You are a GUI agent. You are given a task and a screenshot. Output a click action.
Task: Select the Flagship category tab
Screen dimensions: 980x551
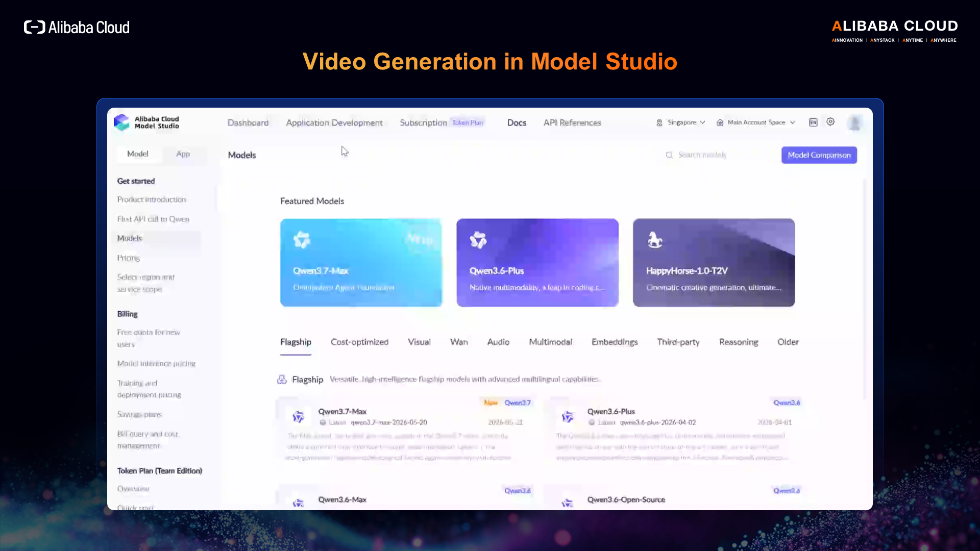pos(296,342)
